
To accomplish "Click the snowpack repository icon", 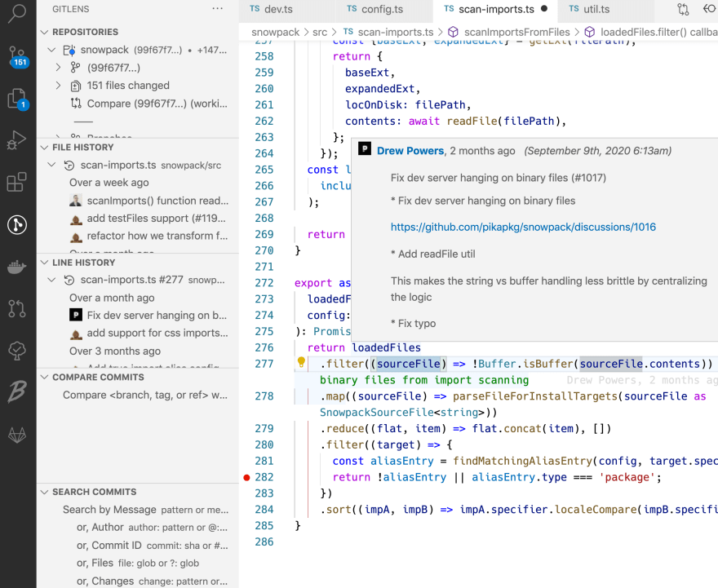I will (x=69, y=50).
